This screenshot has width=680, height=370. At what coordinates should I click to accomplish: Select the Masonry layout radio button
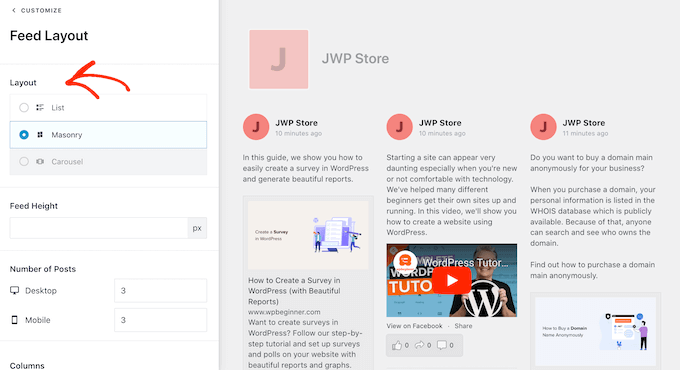tap(24, 135)
